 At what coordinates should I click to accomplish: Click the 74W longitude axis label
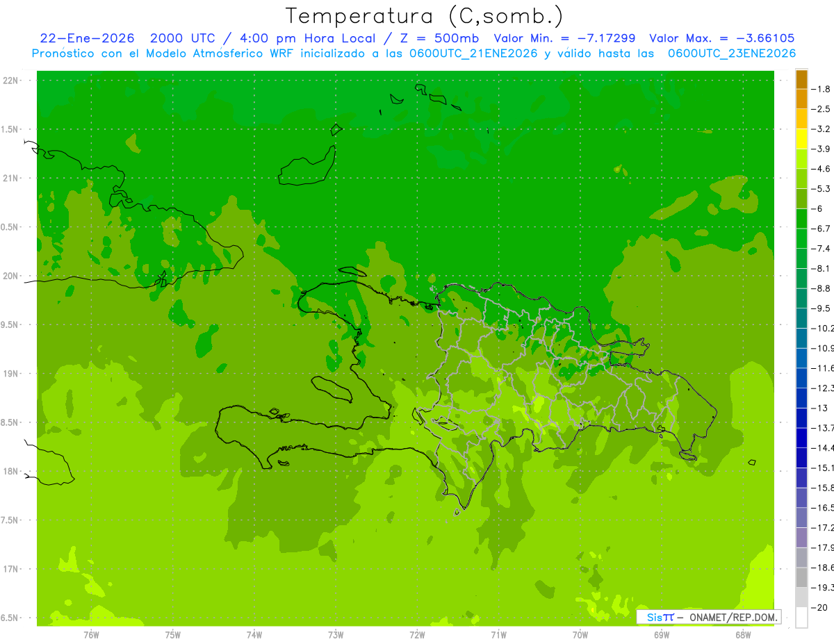[254, 635]
